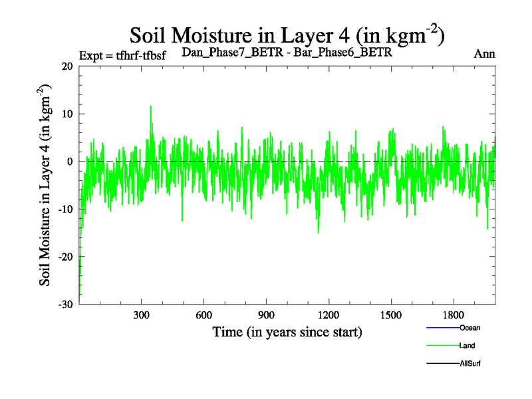
Task: Select the Ocean legend label
Action: 469,328
